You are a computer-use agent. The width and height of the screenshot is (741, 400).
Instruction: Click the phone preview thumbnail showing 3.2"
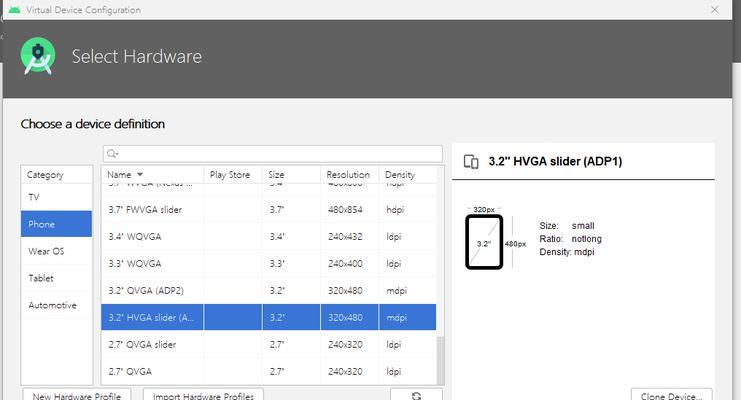(484, 242)
